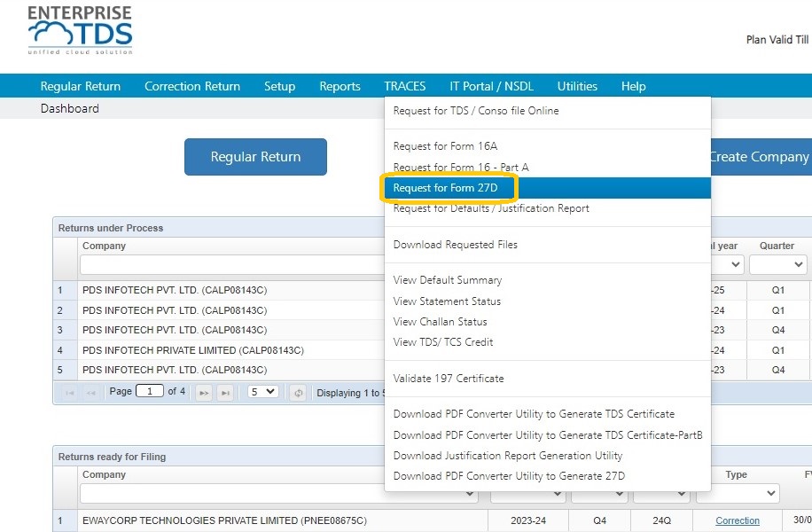The height and width of the screenshot is (532, 812).
Task: Choose Download PDF Converter Utility TDS Certificate-PartB
Action: [x=548, y=435]
